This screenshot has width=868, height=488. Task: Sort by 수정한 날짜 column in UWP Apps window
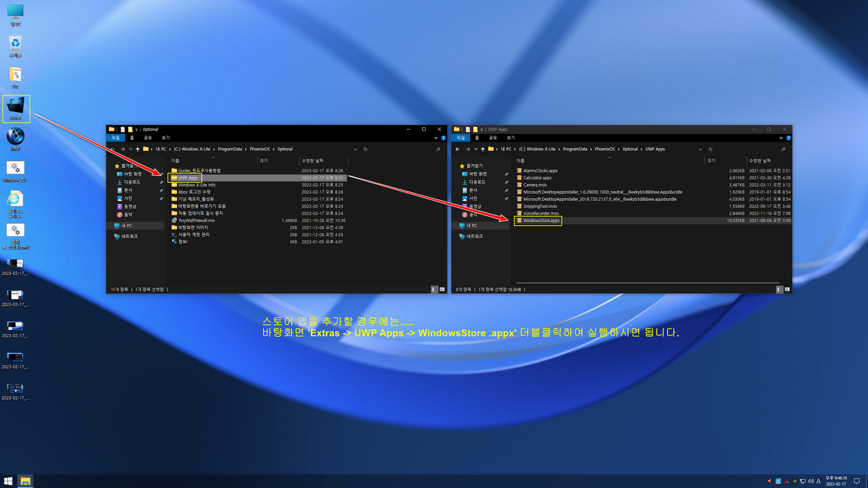(x=769, y=161)
